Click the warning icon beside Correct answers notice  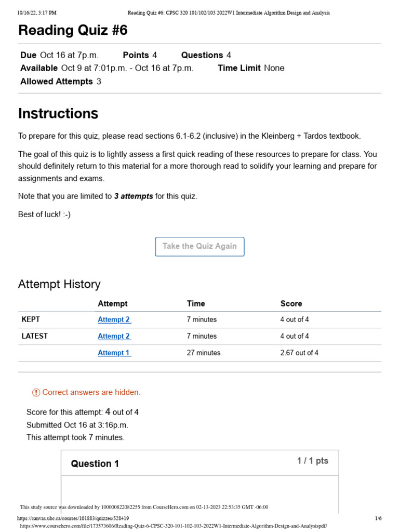point(36,393)
